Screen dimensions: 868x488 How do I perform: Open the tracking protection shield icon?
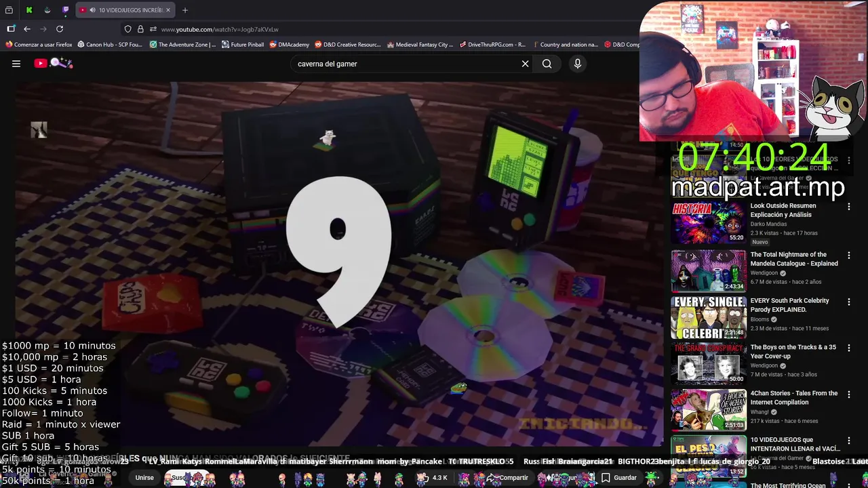127,29
